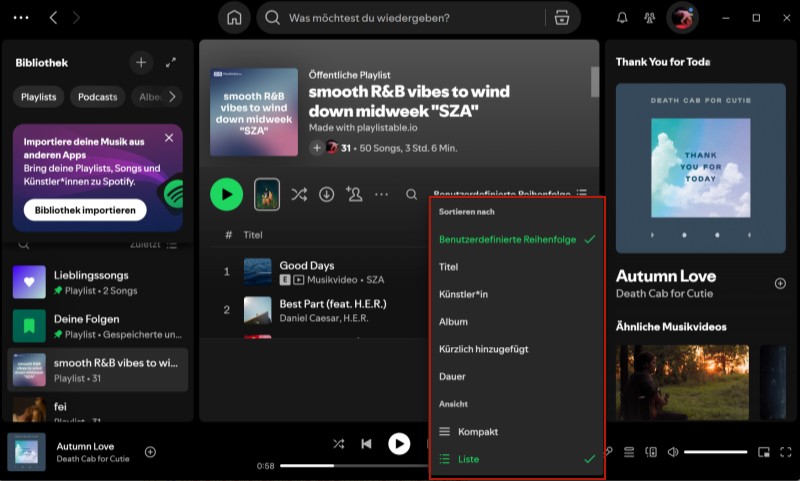Open more options for the playlist

381,194
